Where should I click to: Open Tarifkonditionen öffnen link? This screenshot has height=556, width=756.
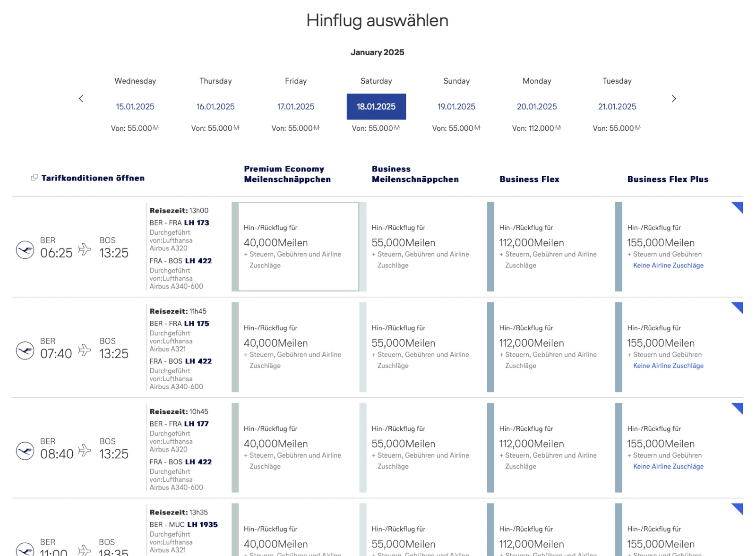93,178
